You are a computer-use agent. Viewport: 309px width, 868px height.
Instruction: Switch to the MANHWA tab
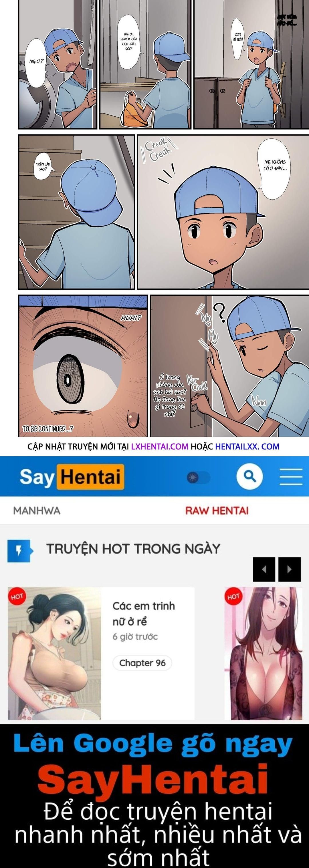[x=37, y=511]
